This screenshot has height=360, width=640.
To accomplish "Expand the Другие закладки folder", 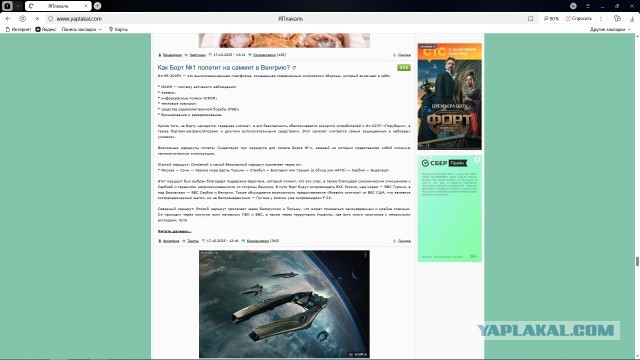I will point(610,29).
